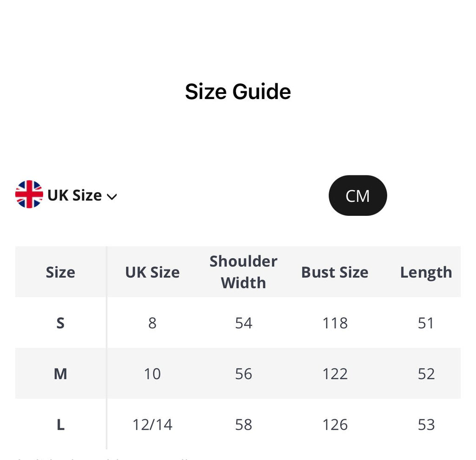476x460 pixels.
Task: Select the L size row label
Action: [60, 424]
